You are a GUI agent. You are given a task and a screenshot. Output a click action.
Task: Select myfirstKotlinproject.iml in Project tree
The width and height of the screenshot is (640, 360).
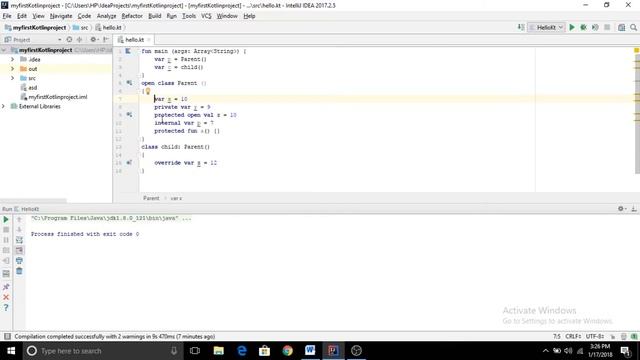click(x=54, y=97)
